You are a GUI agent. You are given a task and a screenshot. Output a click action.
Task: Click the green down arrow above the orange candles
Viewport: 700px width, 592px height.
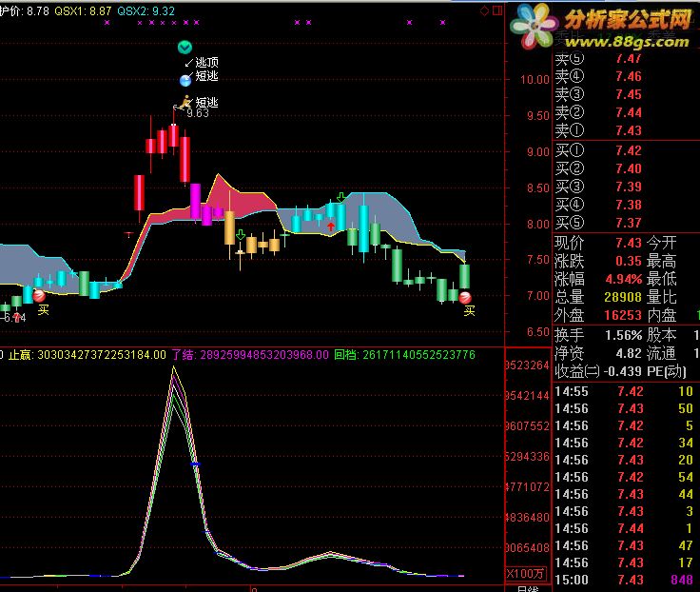tap(241, 234)
